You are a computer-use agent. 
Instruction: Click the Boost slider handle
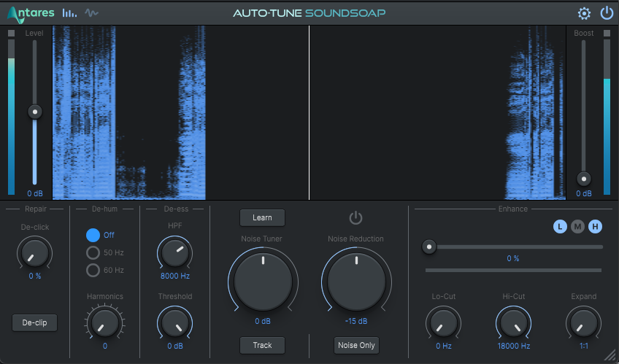point(584,179)
